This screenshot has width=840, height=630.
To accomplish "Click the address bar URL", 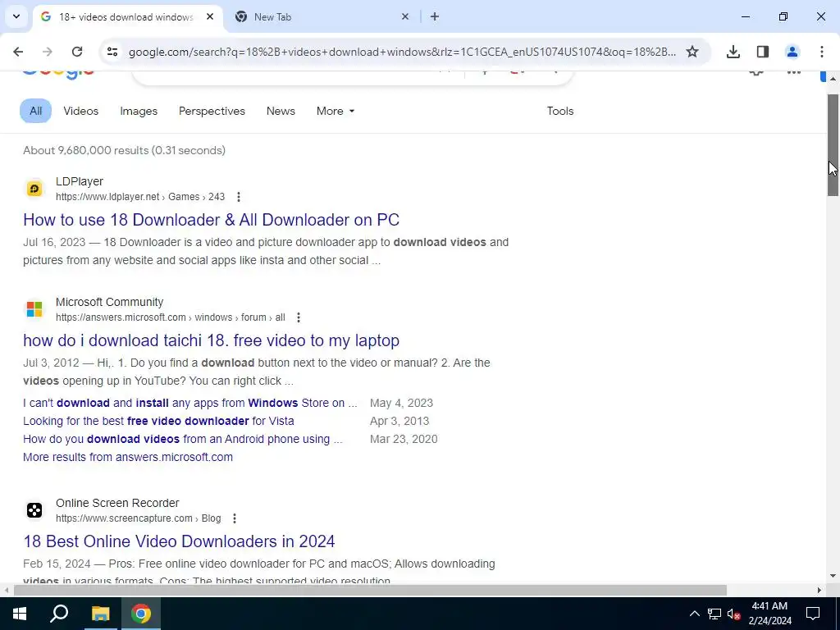I will (x=402, y=52).
